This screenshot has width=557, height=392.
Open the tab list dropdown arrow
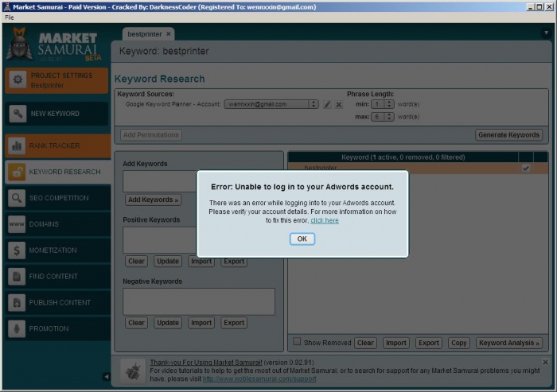pyautogui.click(x=546, y=33)
